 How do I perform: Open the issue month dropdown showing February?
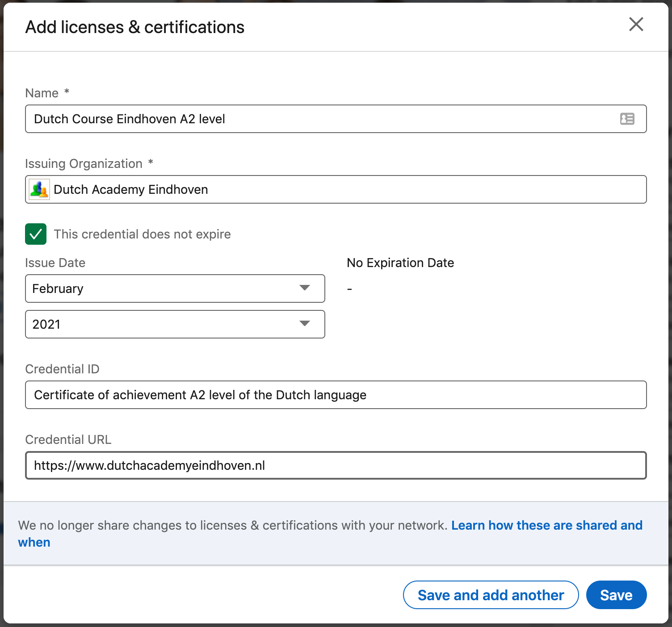click(x=175, y=288)
